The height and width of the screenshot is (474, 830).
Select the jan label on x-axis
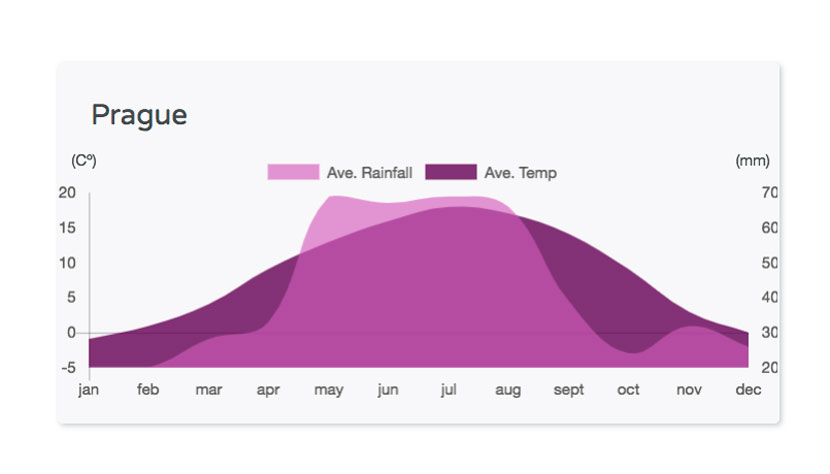point(88,390)
